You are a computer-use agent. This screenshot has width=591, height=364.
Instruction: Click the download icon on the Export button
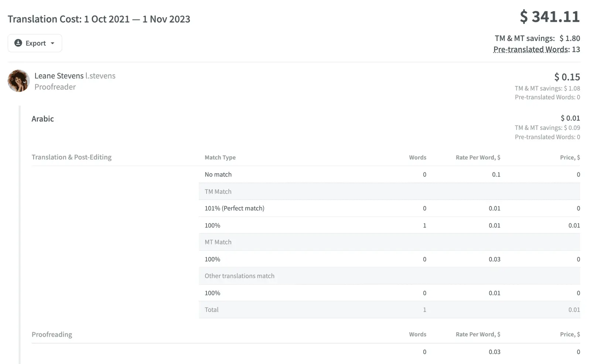(x=18, y=43)
